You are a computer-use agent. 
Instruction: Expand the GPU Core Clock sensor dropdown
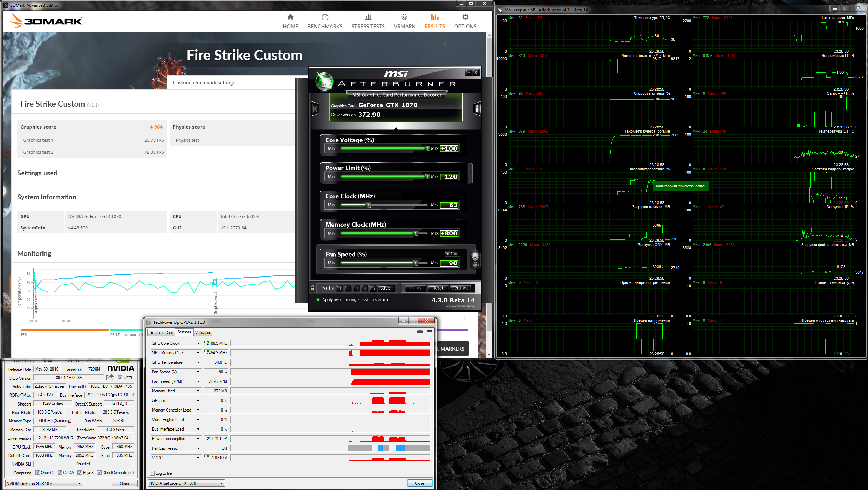point(198,343)
